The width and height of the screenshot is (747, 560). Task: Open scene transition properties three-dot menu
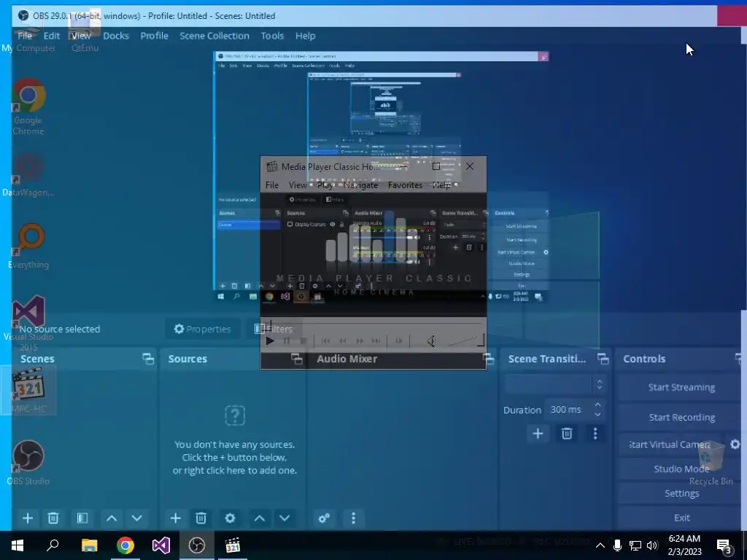point(595,433)
